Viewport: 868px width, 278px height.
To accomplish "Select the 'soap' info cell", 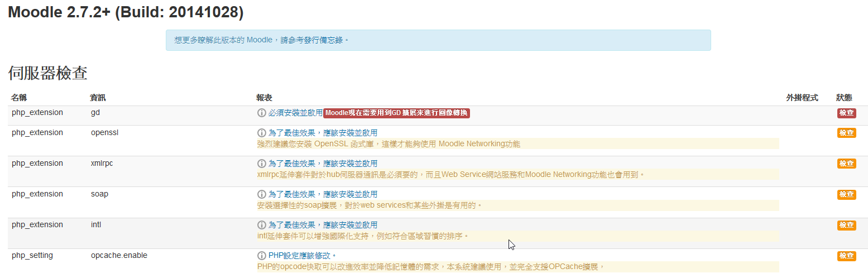I will click(99, 194).
